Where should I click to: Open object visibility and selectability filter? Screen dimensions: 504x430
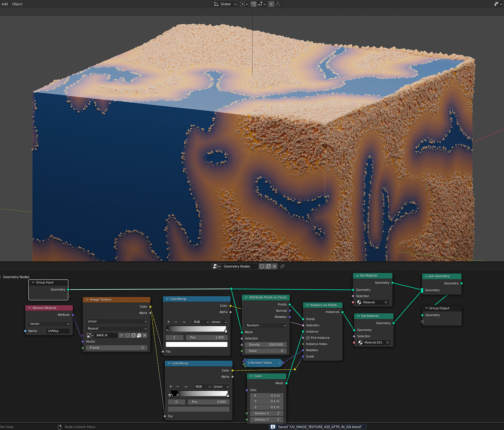coord(498,4)
